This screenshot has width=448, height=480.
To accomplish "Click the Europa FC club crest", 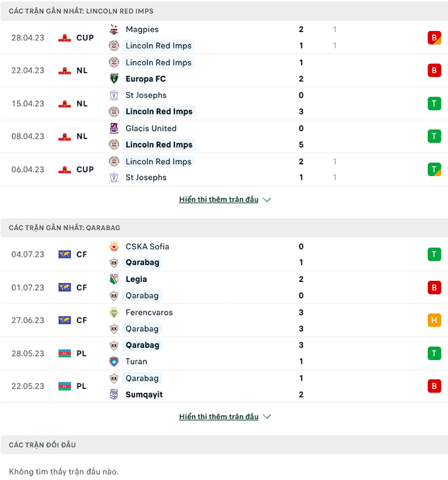I will (x=114, y=79).
